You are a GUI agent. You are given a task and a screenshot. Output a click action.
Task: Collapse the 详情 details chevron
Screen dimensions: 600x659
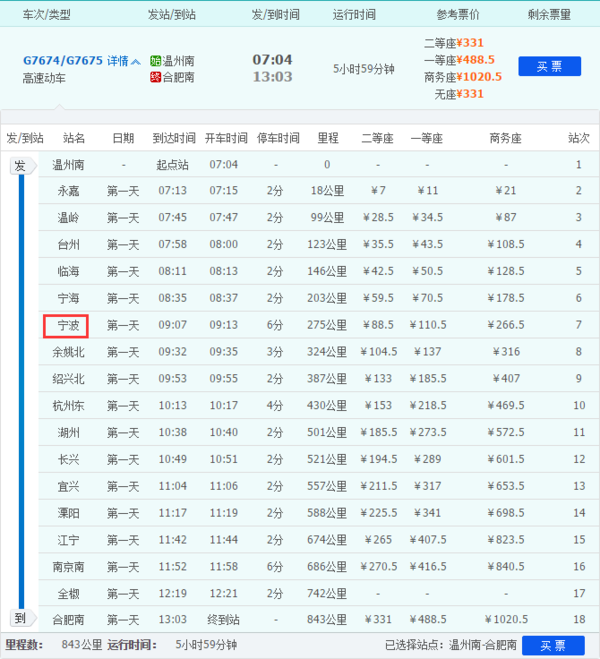(x=136, y=61)
